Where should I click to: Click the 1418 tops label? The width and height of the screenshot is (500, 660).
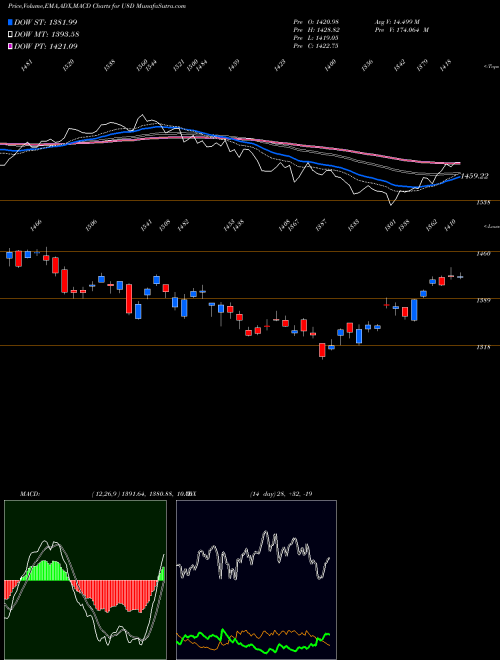[x=445, y=65]
